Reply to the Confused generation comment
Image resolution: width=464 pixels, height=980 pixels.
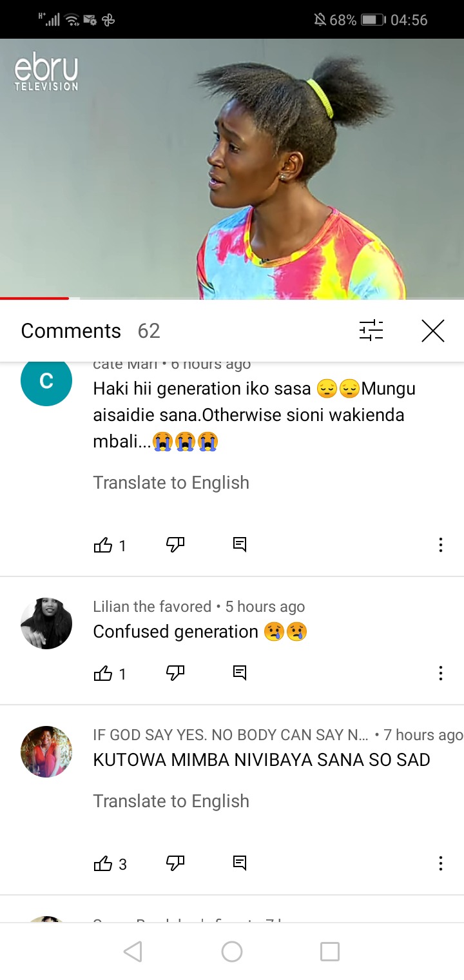(240, 674)
